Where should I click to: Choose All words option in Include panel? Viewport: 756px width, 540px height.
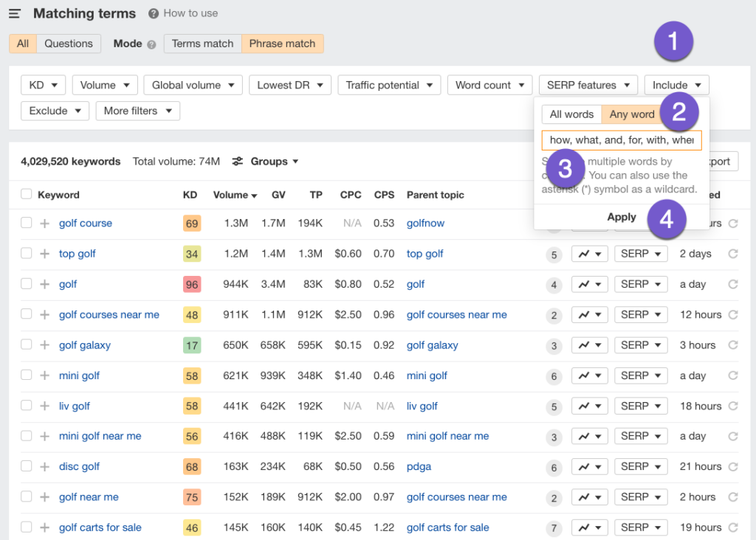pos(571,114)
